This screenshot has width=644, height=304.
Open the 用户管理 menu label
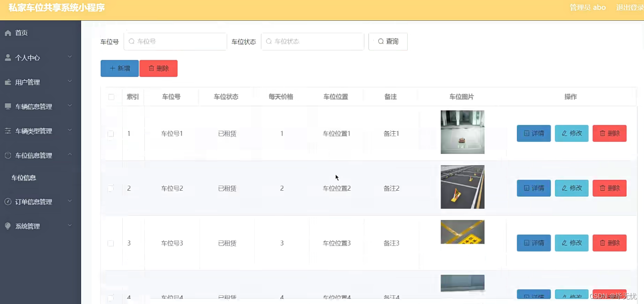coord(27,83)
